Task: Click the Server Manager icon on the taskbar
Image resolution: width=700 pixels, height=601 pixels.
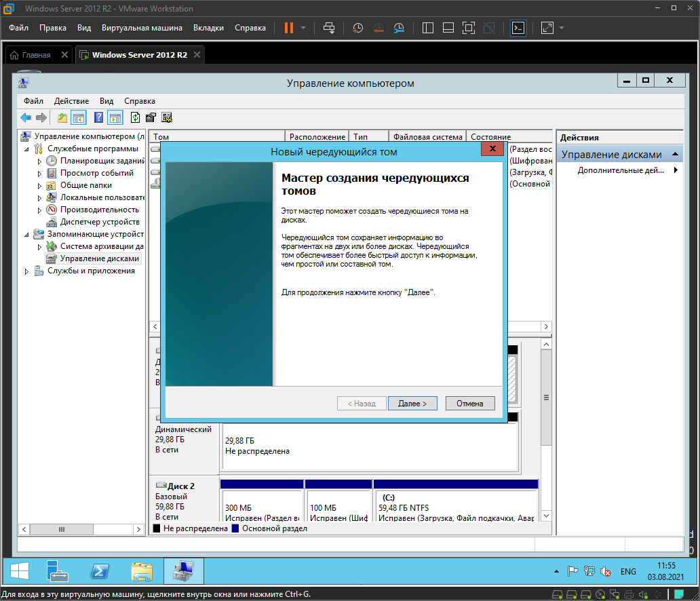Action: point(58,571)
